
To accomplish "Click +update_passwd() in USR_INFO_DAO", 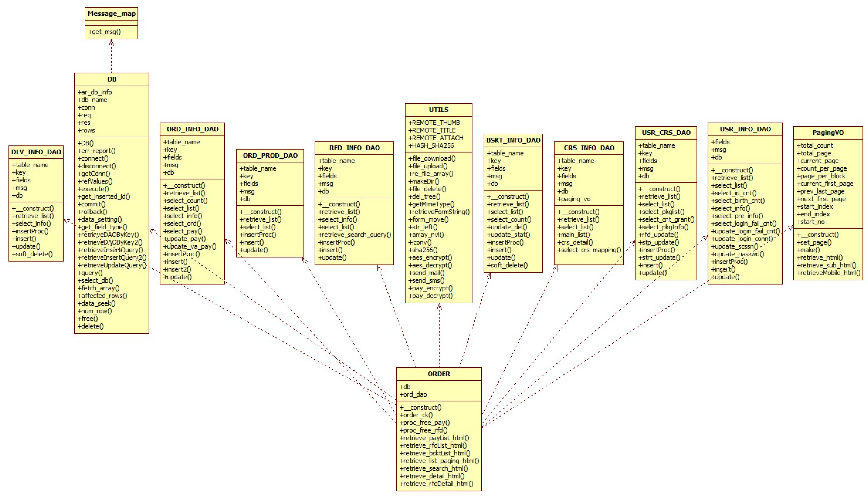I will pos(737,254).
